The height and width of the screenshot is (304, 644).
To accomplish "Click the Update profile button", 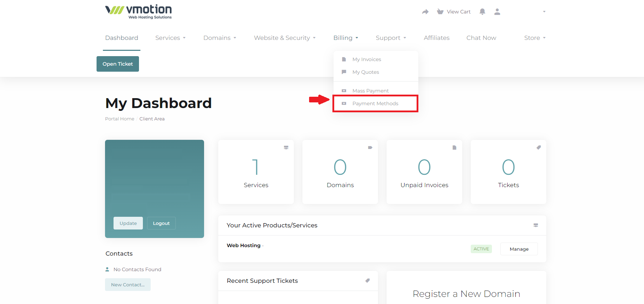I will [x=128, y=223].
